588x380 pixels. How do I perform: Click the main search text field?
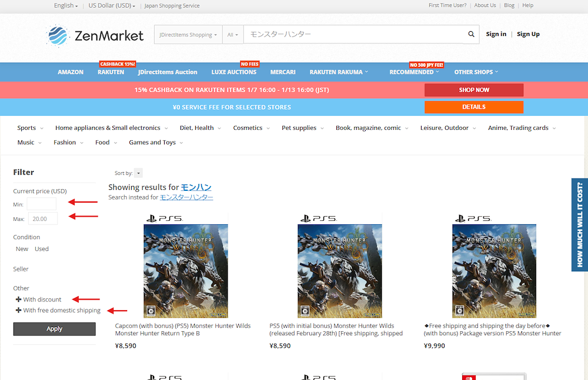pyautogui.click(x=353, y=35)
